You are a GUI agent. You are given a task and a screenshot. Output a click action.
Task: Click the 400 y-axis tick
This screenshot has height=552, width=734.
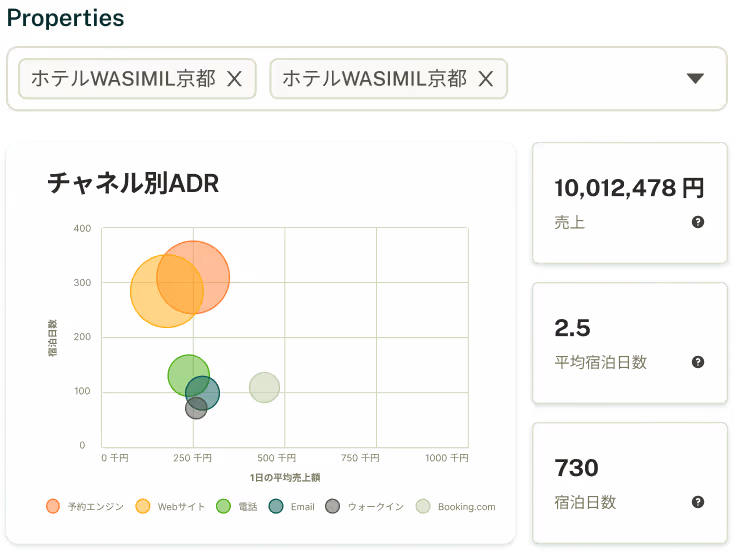point(82,228)
